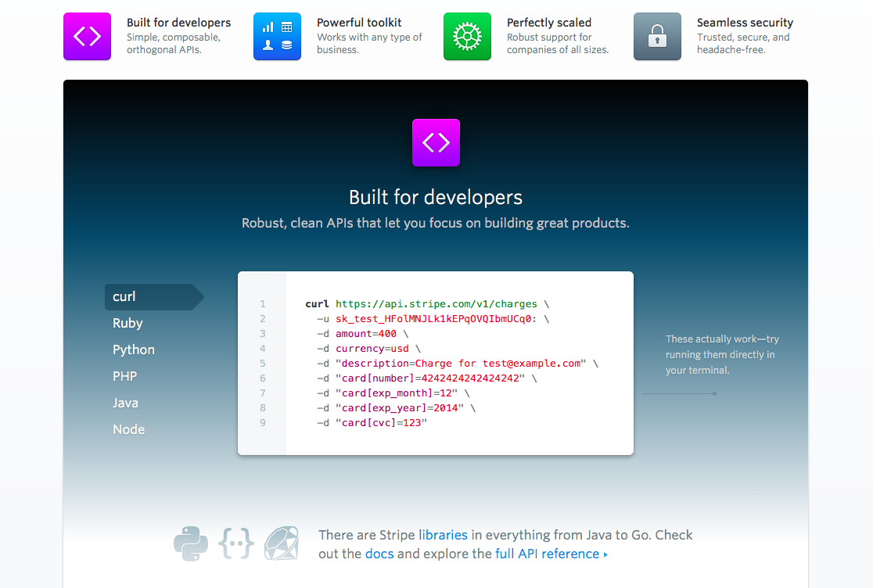Click 'Works with any type of business.' text
The image size is (873, 588).
tap(370, 43)
